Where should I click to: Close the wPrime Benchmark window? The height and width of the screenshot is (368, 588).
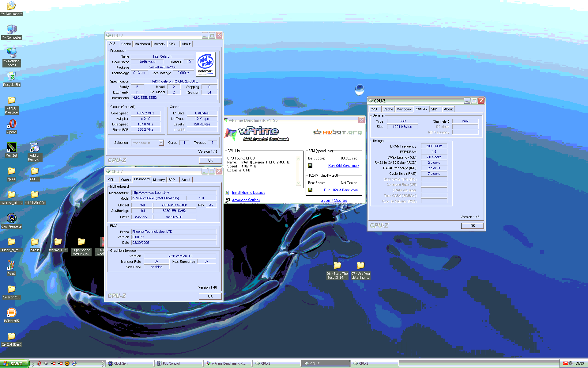click(361, 120)
